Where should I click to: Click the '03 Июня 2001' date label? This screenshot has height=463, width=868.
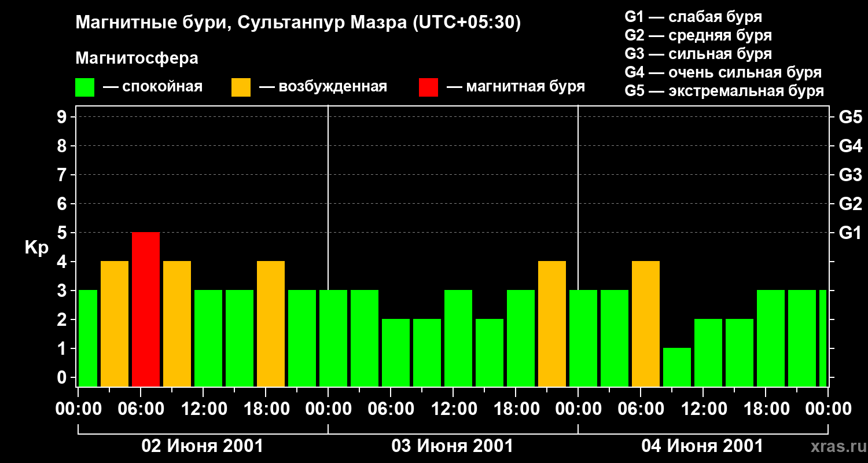click(453, 446)
